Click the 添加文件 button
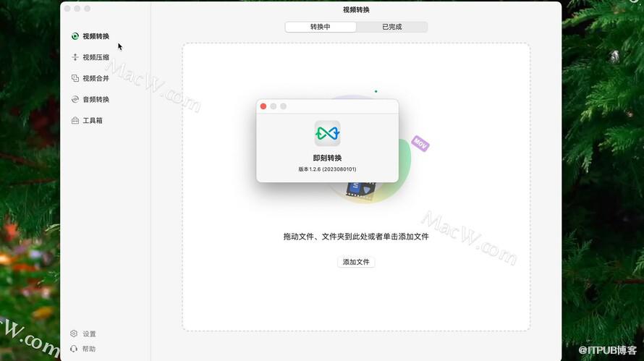This screenshot has width=644, height=361. tap(356, 262)
